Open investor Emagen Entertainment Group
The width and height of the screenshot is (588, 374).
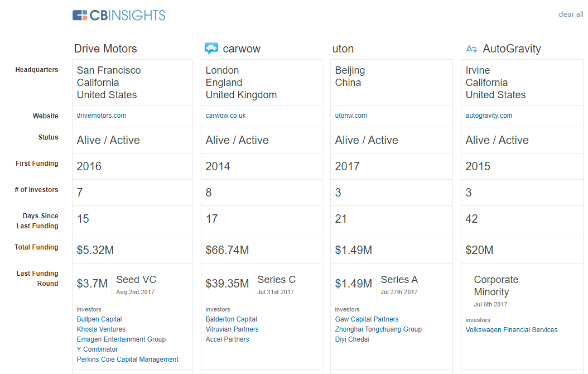121,339
